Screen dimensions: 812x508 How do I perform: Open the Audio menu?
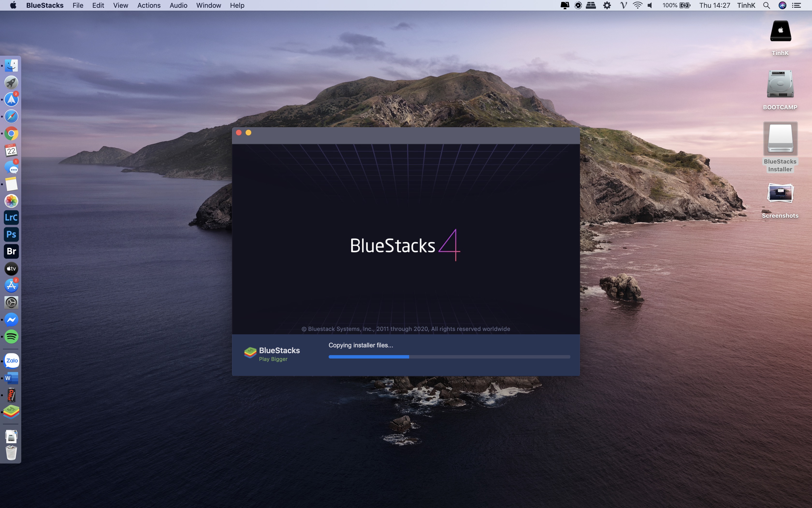point(179,5)
